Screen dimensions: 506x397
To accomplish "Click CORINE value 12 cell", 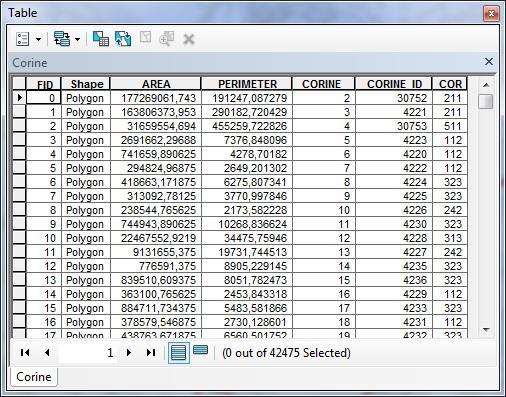I will click(323, 238).
